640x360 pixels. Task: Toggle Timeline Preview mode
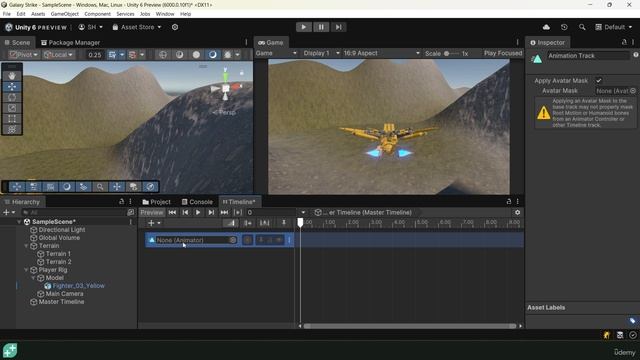pos(151,212)
